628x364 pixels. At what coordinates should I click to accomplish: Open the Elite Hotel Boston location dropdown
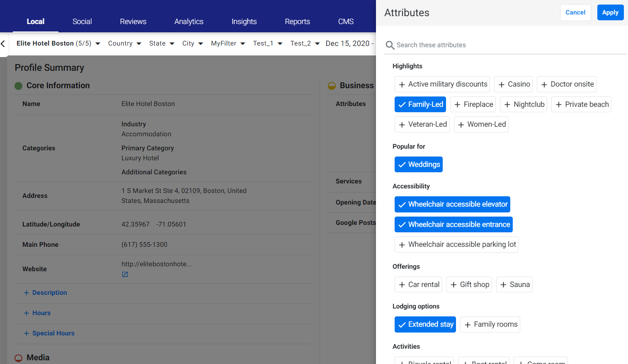click(58, 43)
